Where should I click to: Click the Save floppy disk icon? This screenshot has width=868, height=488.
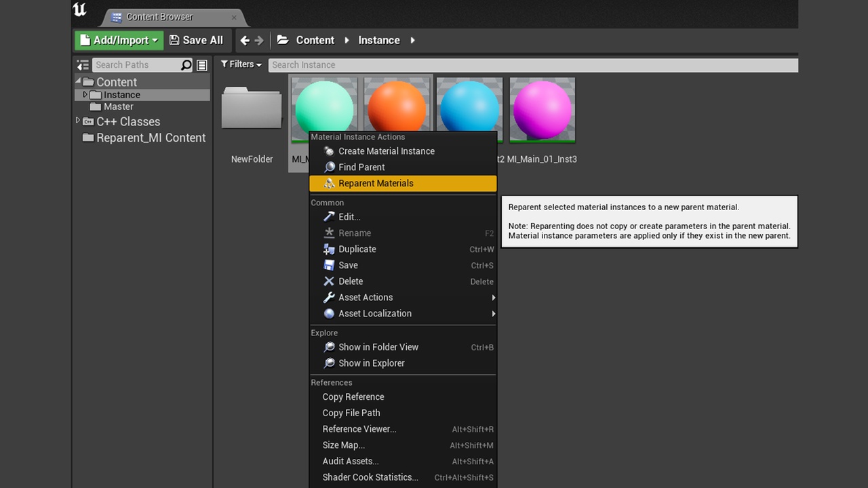coord(329,266)
